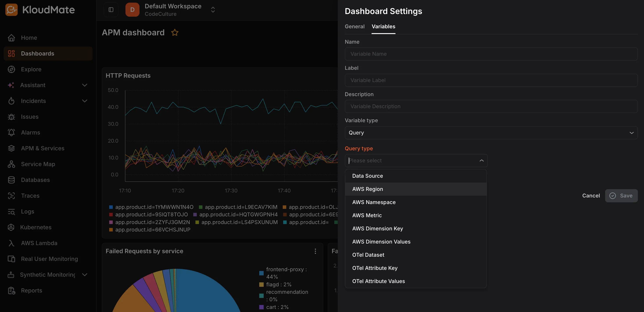Click the Explore compass icon

11,69
